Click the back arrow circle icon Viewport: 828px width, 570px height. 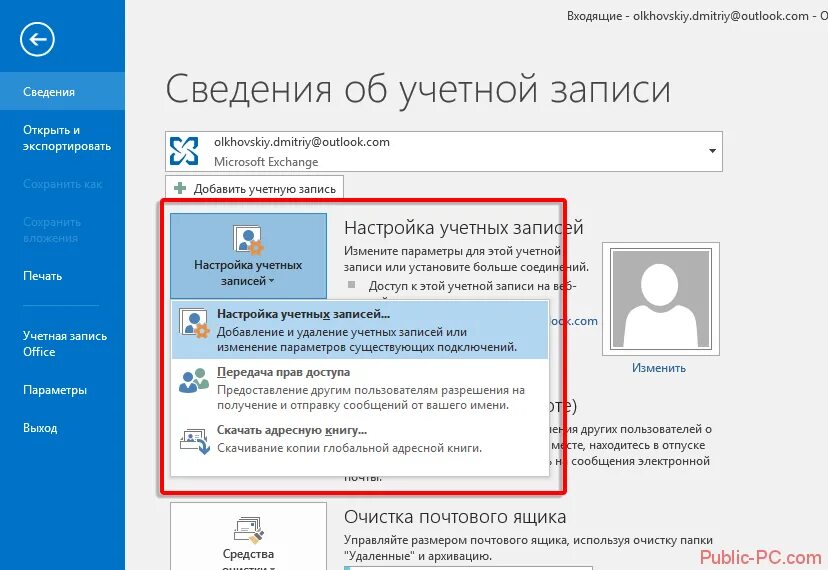tap(37, 39)
